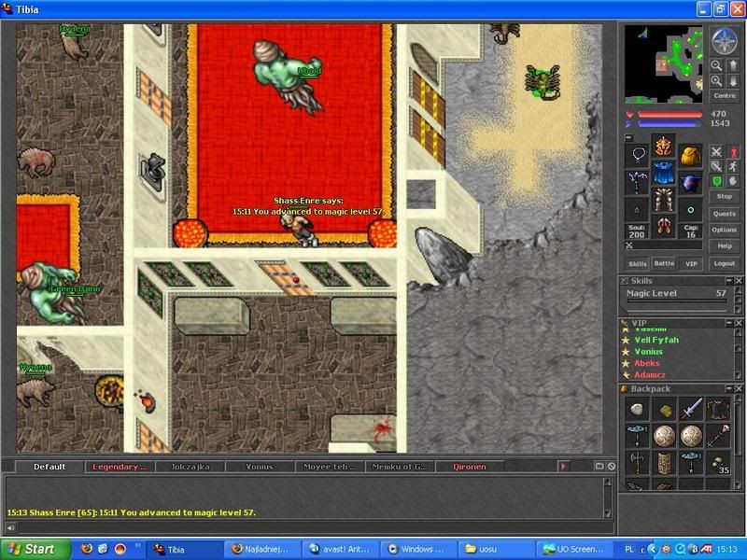The image size is (747, 560).
Task: Select the green book item in backpack
Action: point(664,409)
